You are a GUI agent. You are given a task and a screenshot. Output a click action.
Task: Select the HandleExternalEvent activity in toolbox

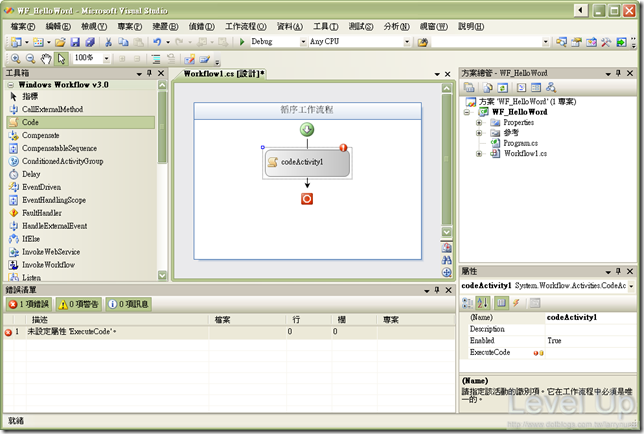[81, 226]
